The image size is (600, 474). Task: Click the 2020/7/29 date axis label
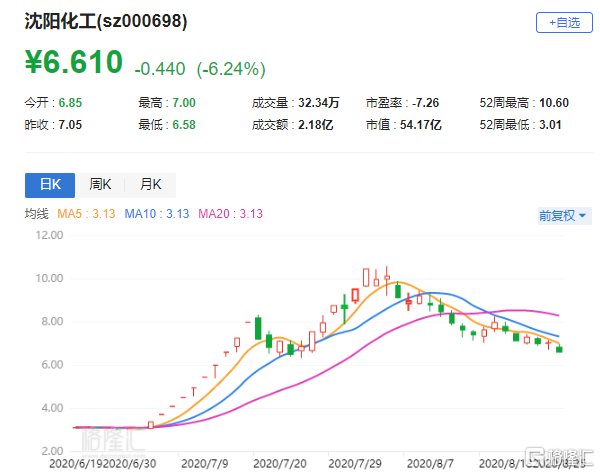coord(355,464)
